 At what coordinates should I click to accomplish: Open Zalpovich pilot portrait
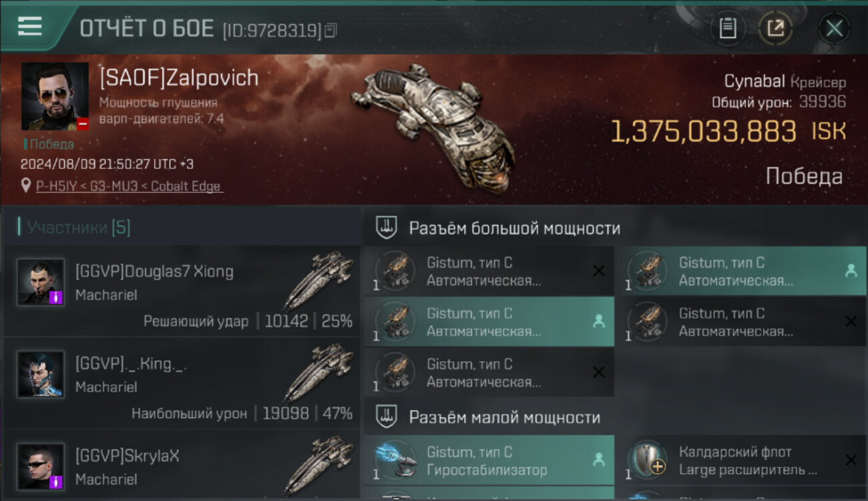(55, 96)
